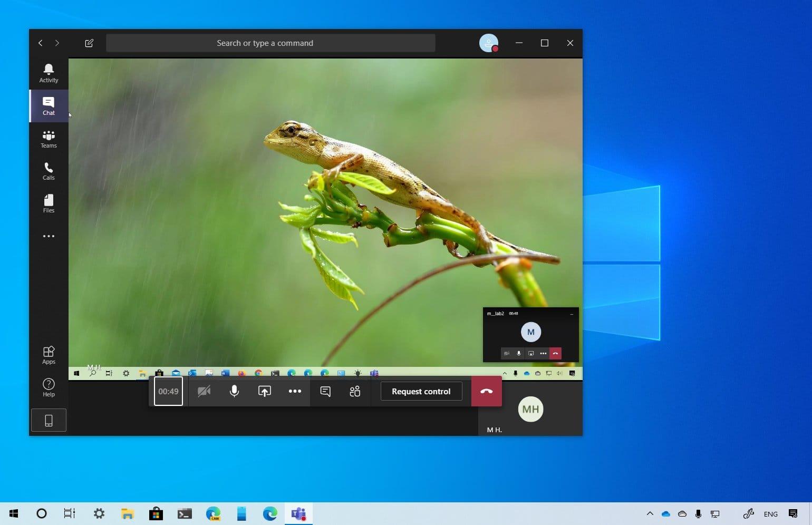Viewport: 812px width, 525px height.
Task: Click the Help icon in sidebar
Action: click(x=49, y=387)
